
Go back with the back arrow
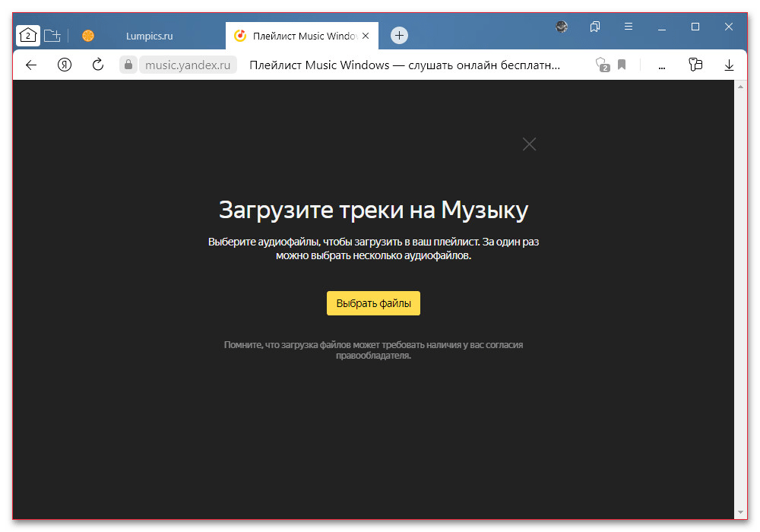click(x=31, y=65)
